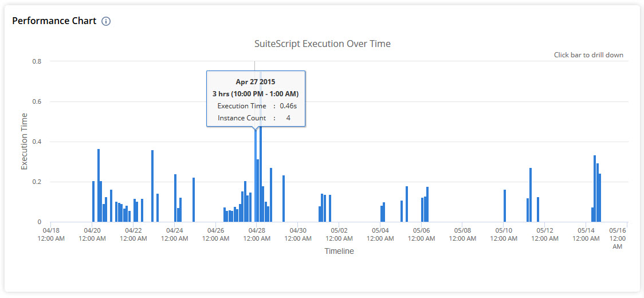The height and width of the screenshot is (298, 644).
Task: Click tooltip value '0.46s'
Action: (x=288, y=106)
